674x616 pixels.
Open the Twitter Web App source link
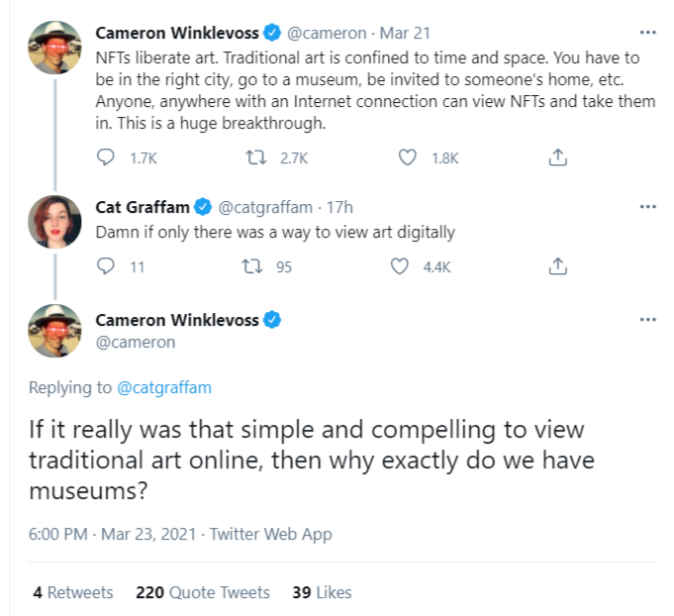(271, 534)
